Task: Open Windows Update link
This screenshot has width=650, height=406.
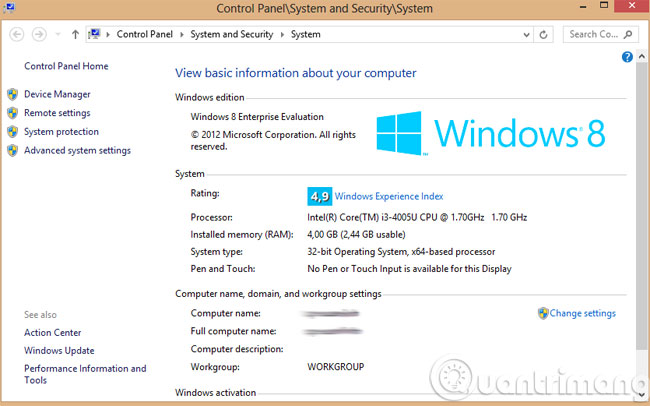Action: pyautogui.click(x=59, y=350)
